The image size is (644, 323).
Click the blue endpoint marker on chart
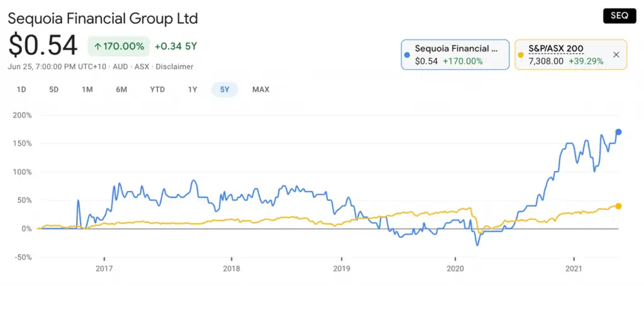click(618, 132)
